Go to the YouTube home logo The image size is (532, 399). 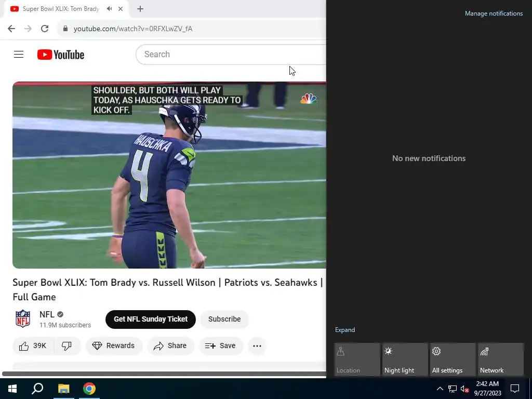coord(61,55)
